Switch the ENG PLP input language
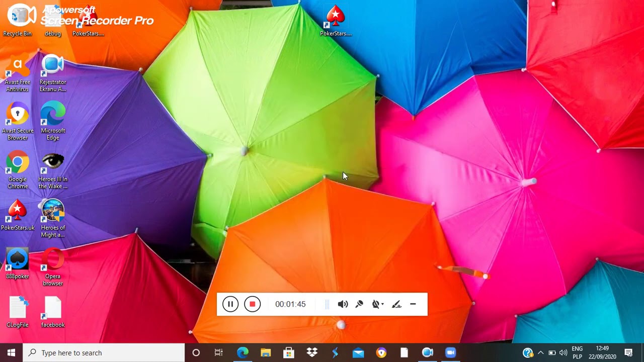The height and width of the screenshot is (362, 644). click(577, 353)
